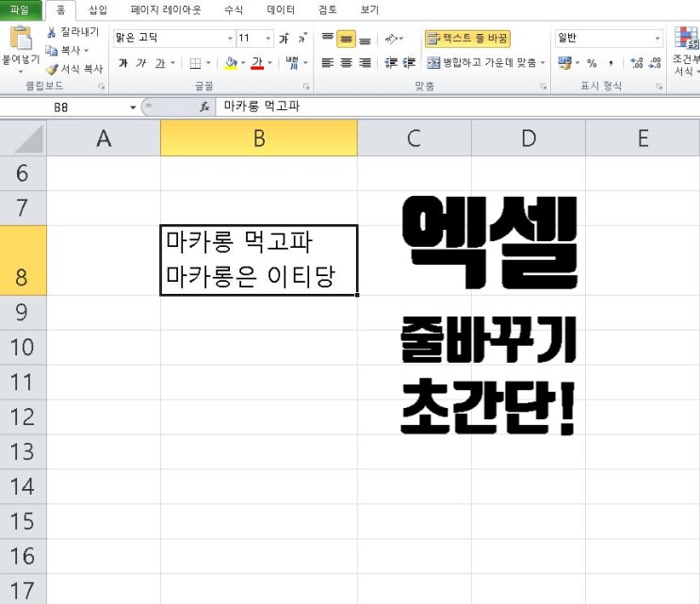Image resolution: width=700 pixels, height=604 pixels.
Task: Select cell B8 containing 마카롱 먹고파
Action: (259, 260)
